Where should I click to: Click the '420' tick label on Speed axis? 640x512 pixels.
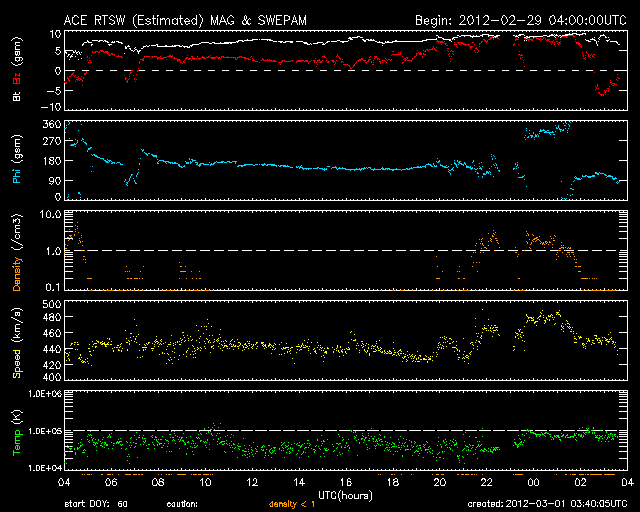(x=52, y=365)
